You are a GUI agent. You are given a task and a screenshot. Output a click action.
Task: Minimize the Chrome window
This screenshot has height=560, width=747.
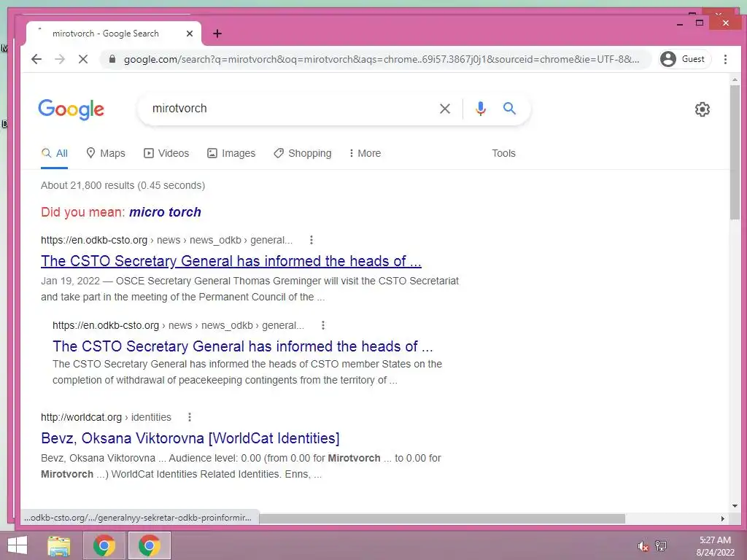(x=680, y=23)
